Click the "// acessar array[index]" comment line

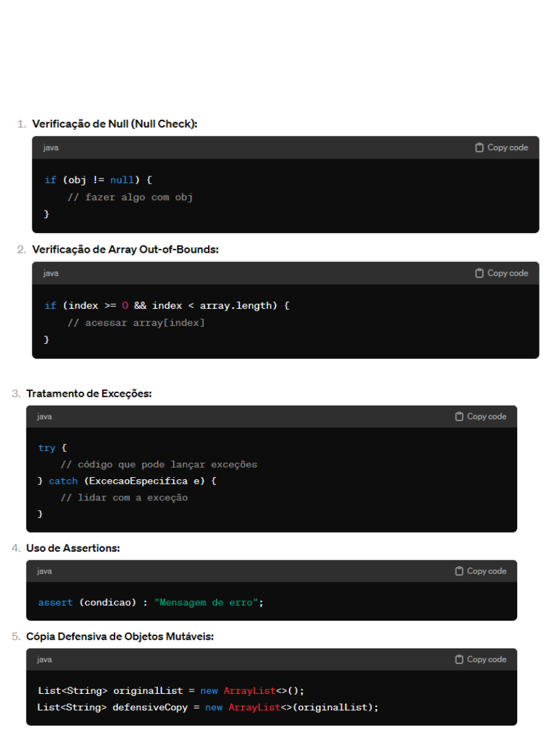(136, 323)
